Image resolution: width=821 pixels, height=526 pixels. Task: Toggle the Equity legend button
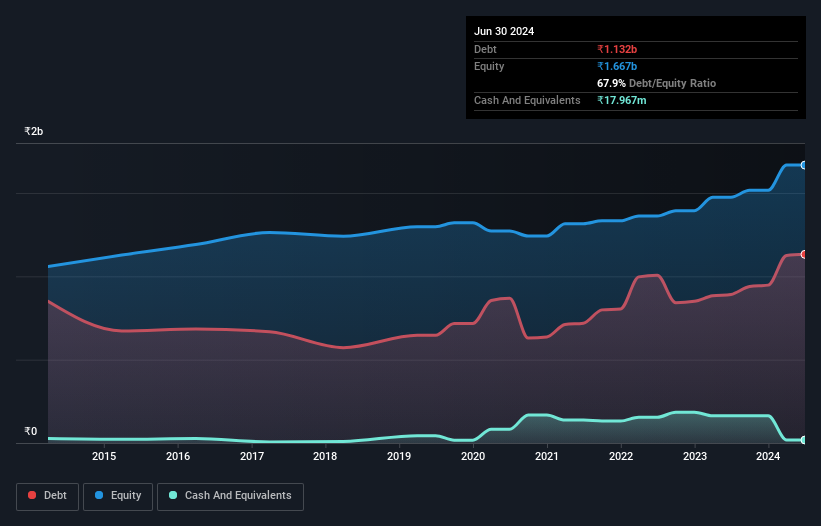pyautogui.click(x=118, y=496)
